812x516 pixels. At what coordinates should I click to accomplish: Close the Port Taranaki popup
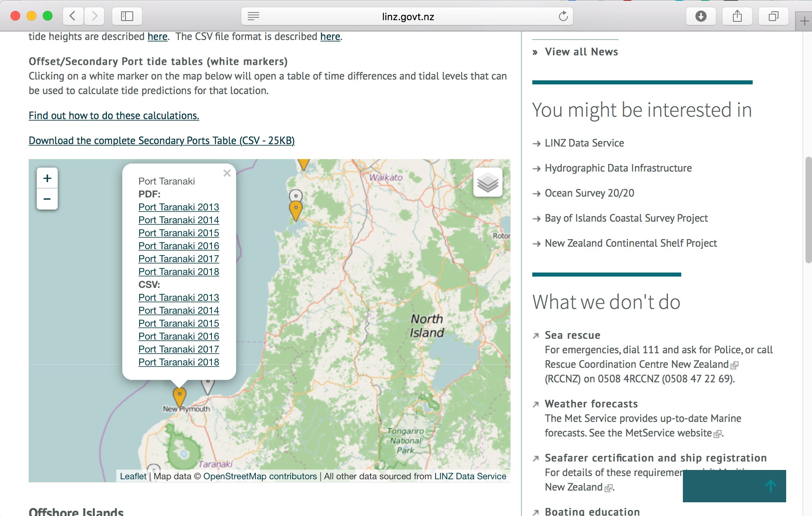click(x=227, y=173)
